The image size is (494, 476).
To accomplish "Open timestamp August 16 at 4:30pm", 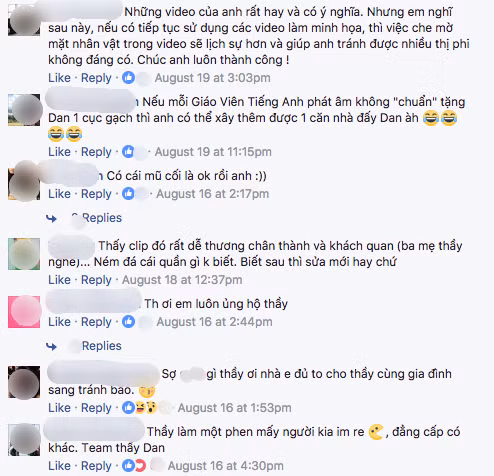I will [226, 466].
